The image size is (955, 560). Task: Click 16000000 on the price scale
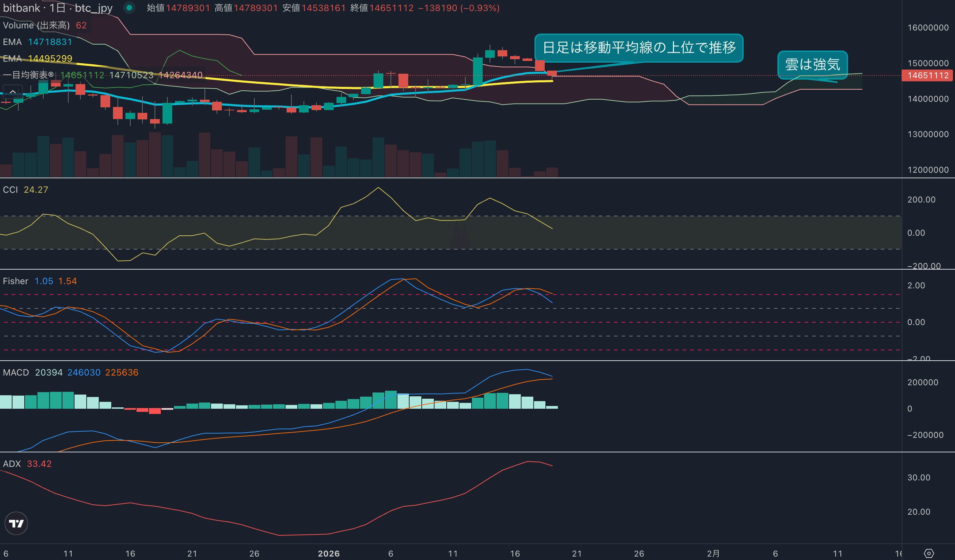tap(928, 28)
